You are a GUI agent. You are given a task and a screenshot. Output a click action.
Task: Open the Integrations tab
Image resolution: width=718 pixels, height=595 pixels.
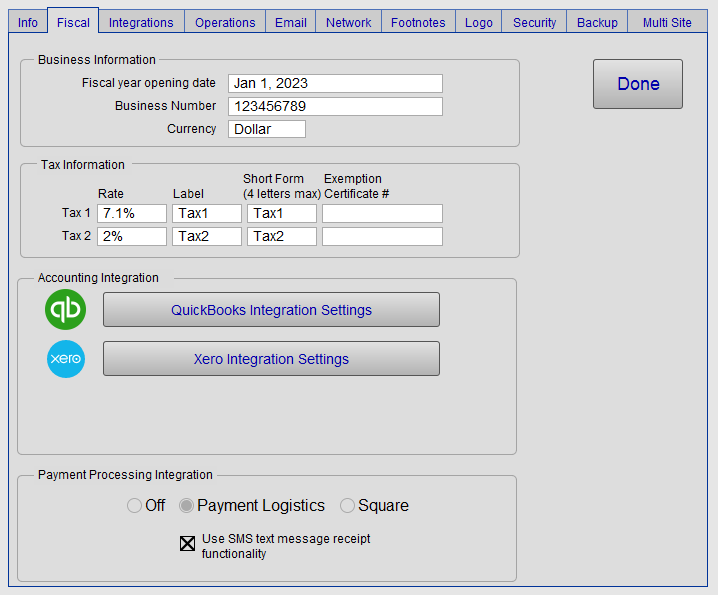(x=141, y=22)
